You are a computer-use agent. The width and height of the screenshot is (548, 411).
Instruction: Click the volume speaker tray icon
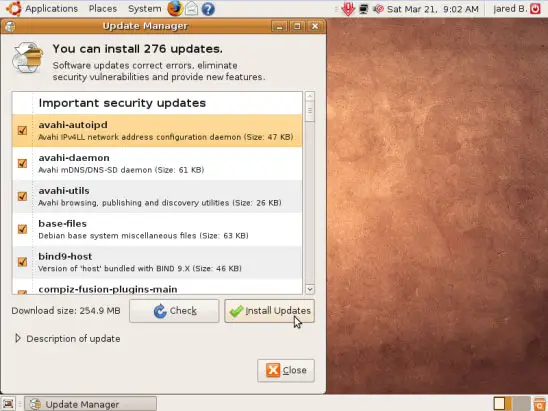pos(378,9)
